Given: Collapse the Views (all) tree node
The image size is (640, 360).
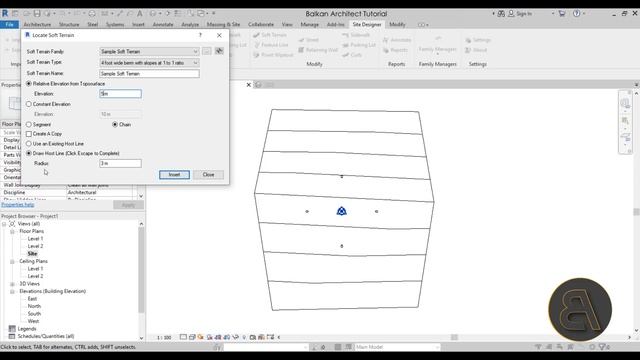Looking at the screenshot, I should pos(4,224).
